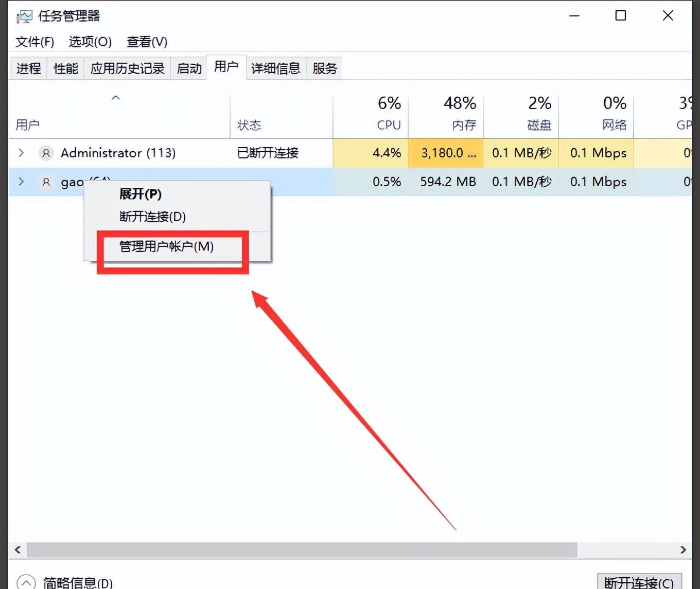The image size is (700, 589).
Task: Sort by the CPU column header
Action: coord(371,116)
